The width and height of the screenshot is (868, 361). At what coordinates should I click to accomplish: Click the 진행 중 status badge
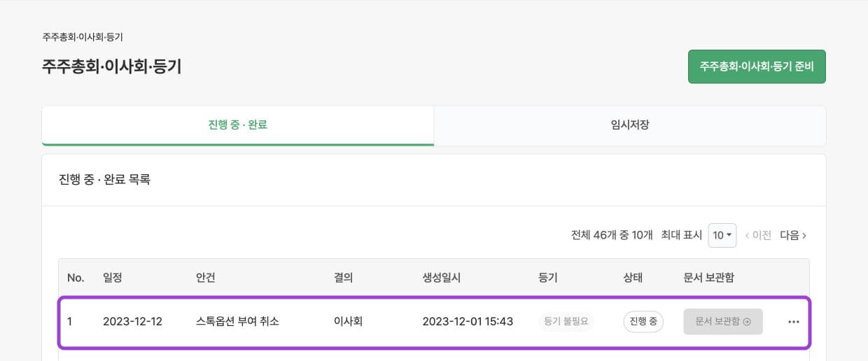643,322
